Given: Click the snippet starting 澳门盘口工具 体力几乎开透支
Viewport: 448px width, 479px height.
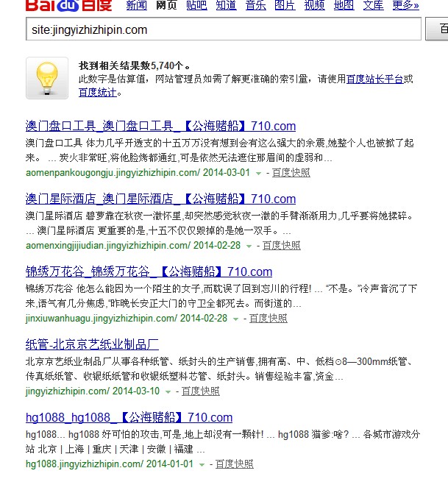Looking at the screenshot, I should click(219, 150).
